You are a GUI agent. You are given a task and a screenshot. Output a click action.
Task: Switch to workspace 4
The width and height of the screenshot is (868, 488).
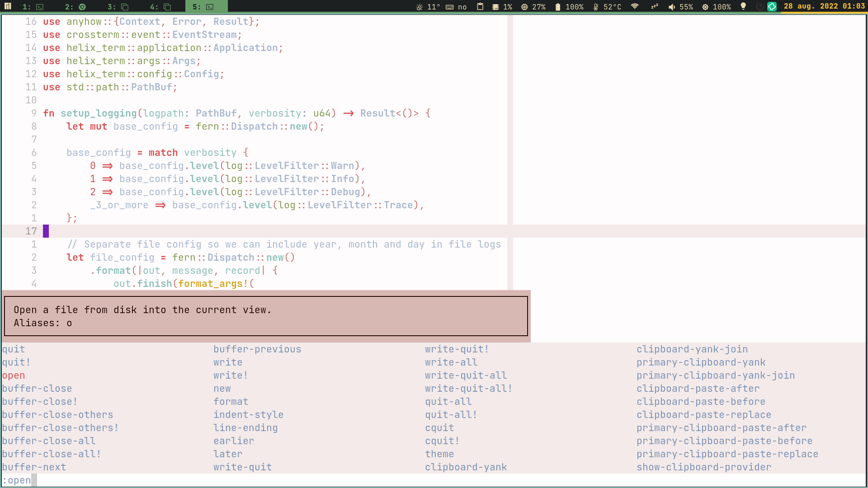(x=160, y=7)
